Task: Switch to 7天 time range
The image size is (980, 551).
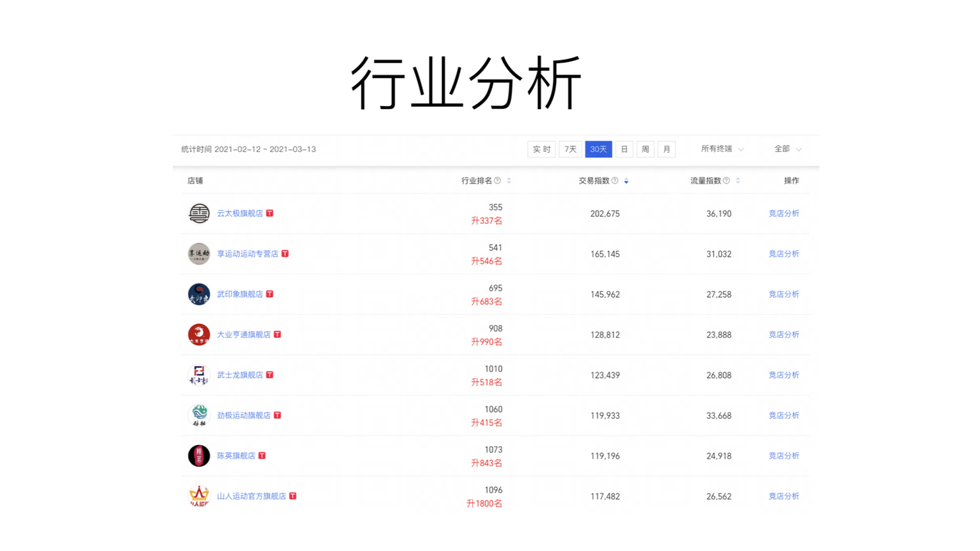Action: [570, 149]
